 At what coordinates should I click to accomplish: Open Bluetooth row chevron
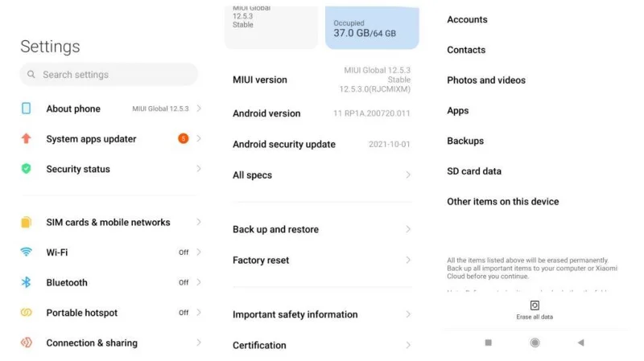(199, 282)
